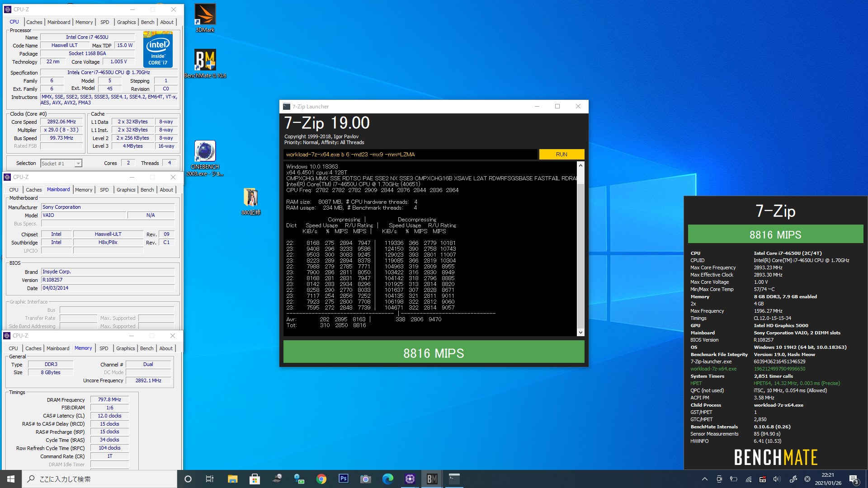Screen dimensions: 868x488
Task: Switch to Caches tab in top CPU-Z window
Action: coord(34,22)
